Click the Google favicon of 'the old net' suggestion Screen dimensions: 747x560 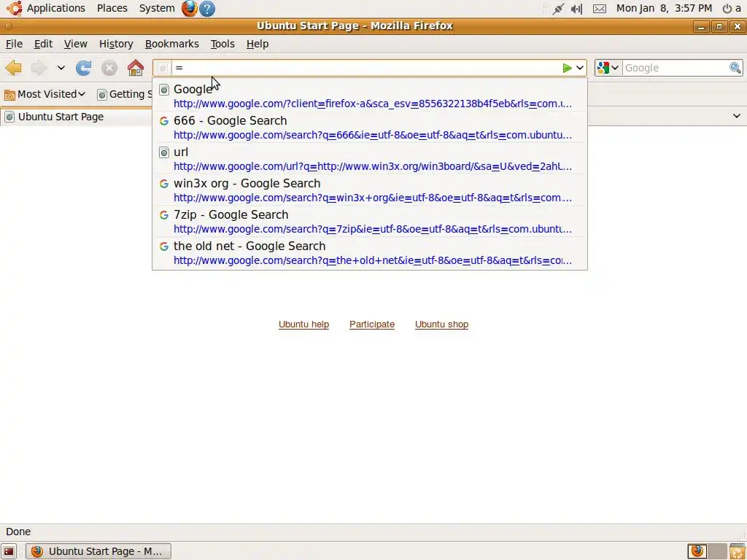pos(164,246)
